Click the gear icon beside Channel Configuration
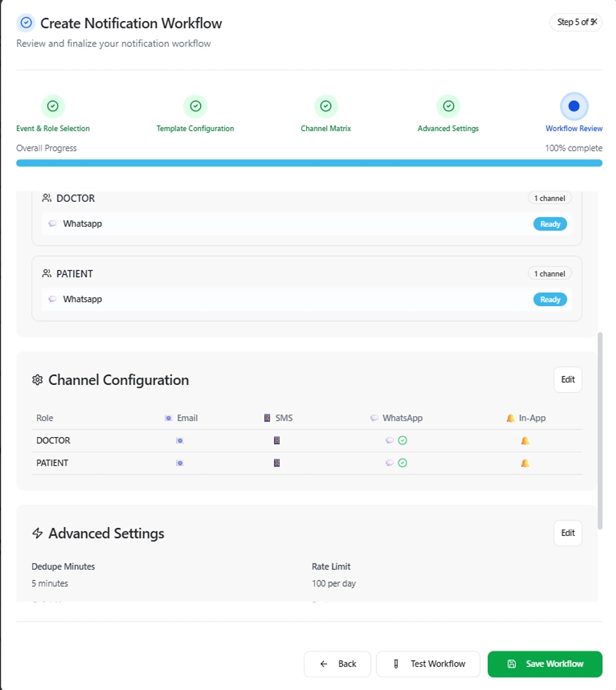This screenshot has width=616, height=690. pos(37,380)
